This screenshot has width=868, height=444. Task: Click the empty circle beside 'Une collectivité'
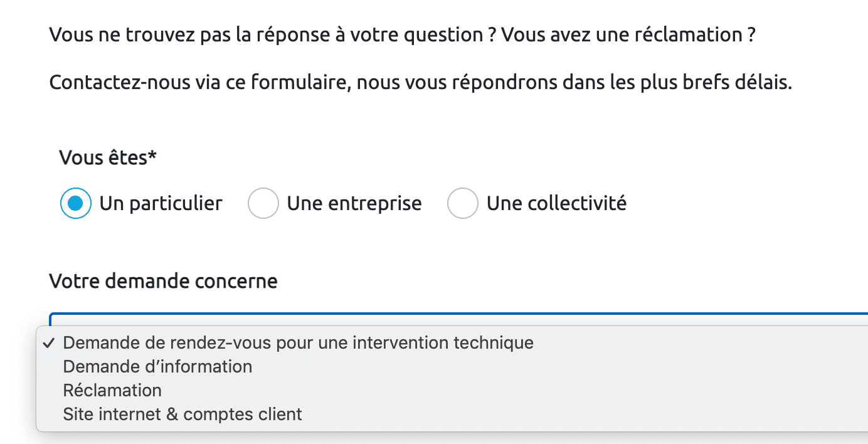coord(463,203)
